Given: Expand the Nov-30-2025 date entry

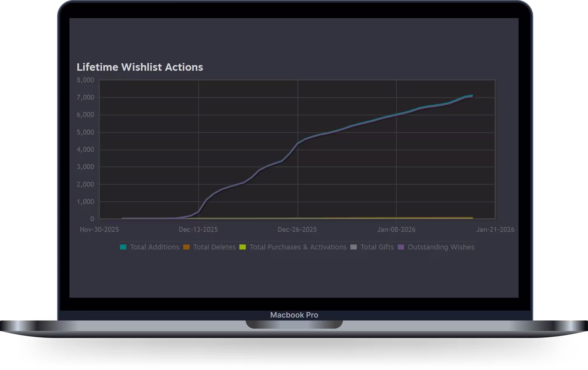Looking at the screenshot, I should [x=99, y=230].
